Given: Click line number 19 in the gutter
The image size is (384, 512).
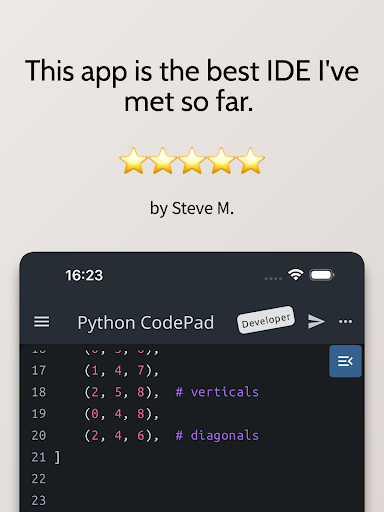Looking at the screenshot, I should pyautogui.click(x=39, y=414).
